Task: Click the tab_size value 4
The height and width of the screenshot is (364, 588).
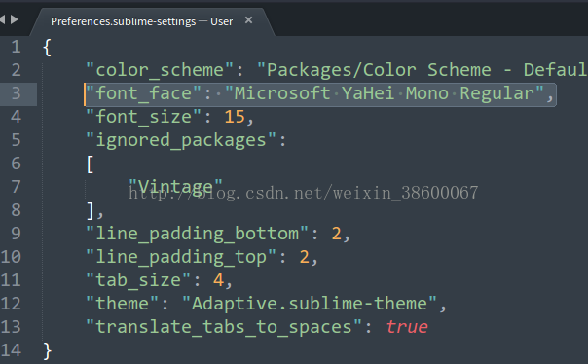Action: click(219, 280)
